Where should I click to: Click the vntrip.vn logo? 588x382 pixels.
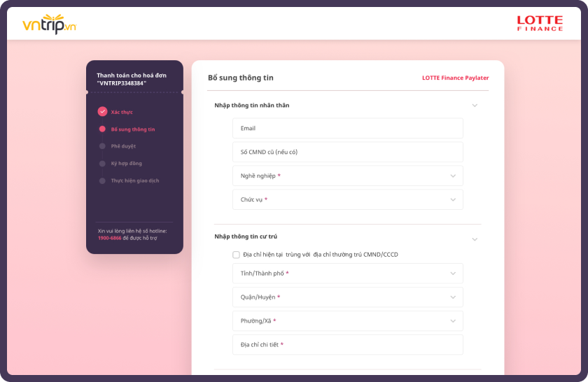tap(50, 24)
